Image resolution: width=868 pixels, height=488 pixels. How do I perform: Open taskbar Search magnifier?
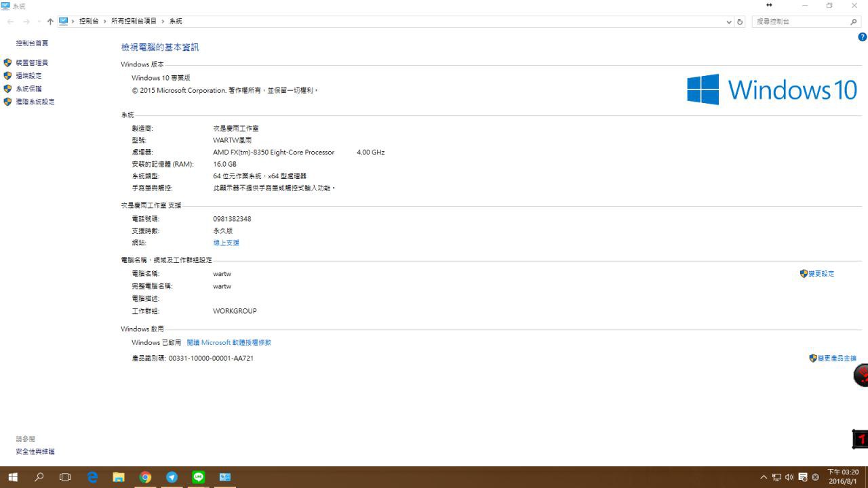click(39, 477)
